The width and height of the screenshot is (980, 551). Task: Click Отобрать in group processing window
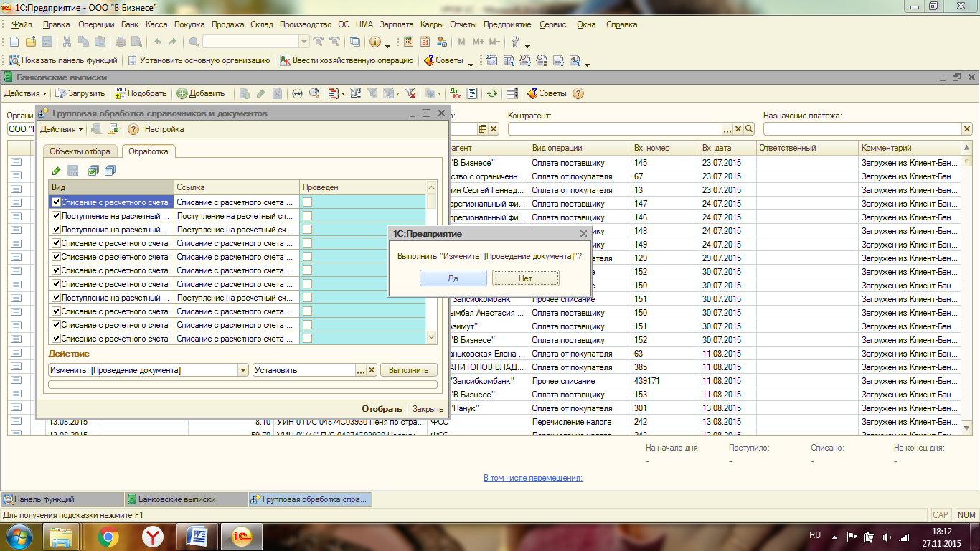click(x=382, y=409)
